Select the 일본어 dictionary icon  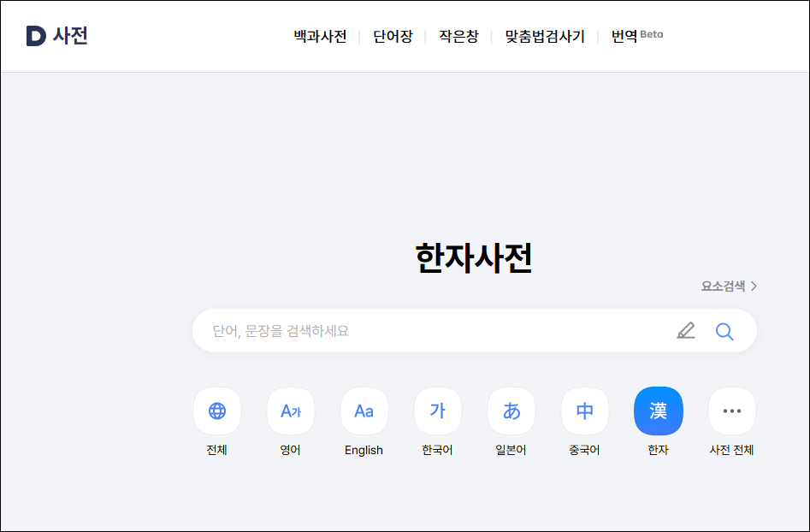click(x=511, y=411)
